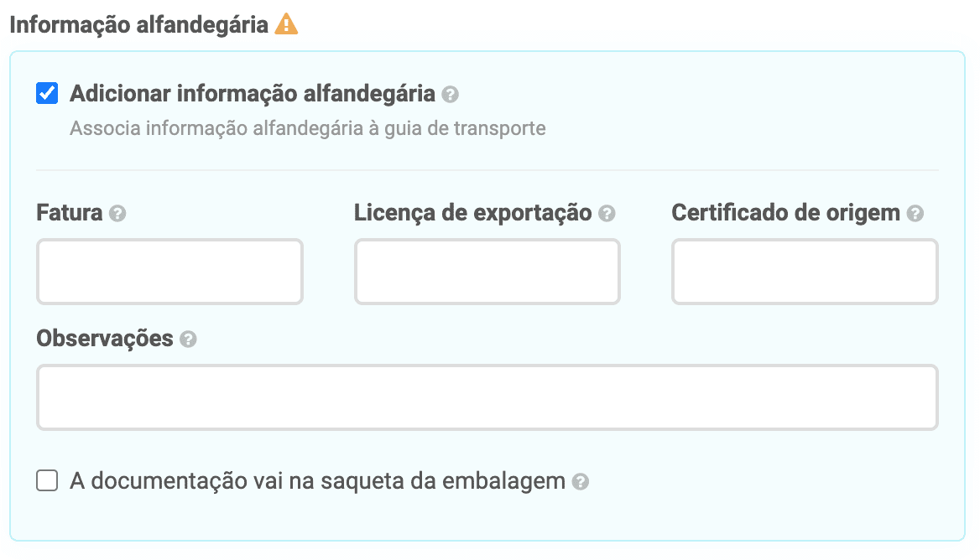
Task: Click help icon beside Adicionar informação alfandegária
Action: pyautogui.click(x=451, y=94)
